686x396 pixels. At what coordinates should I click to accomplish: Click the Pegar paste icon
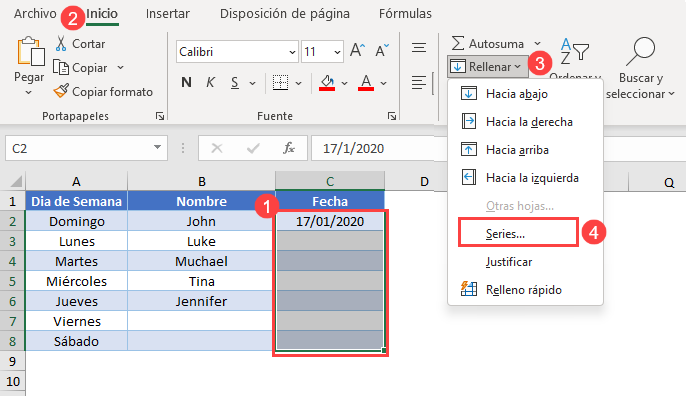[30, 52]
